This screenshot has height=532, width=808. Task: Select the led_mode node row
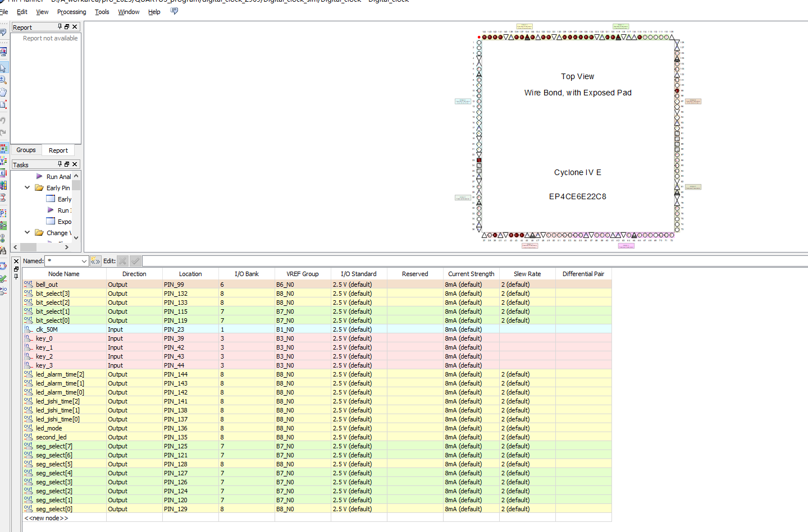[317, 428]
